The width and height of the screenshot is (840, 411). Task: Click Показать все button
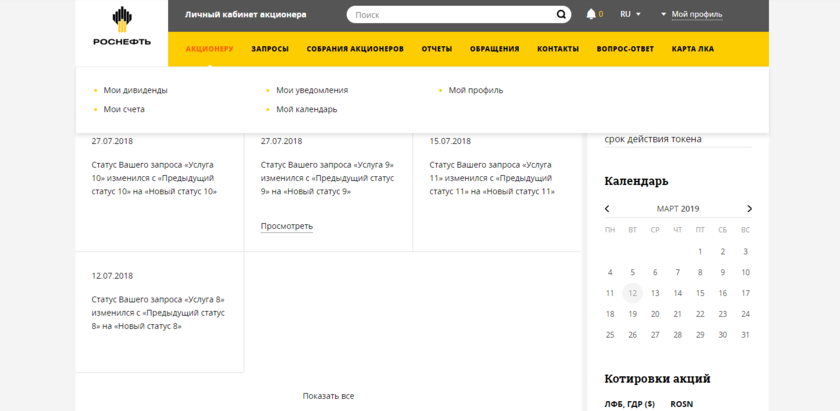coord(328,396)
